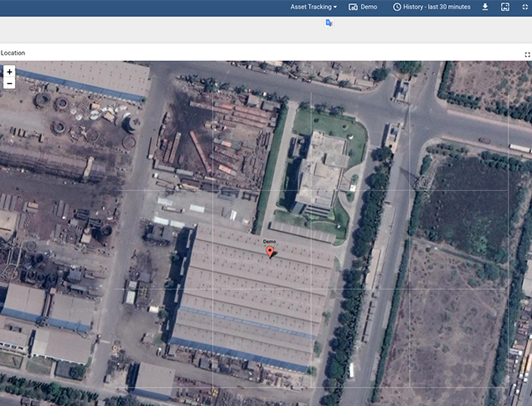Image resolution: width=532 pixels, height=406 pixels.
Task: Click the clock icon beside History
Action: click(397, 7)
